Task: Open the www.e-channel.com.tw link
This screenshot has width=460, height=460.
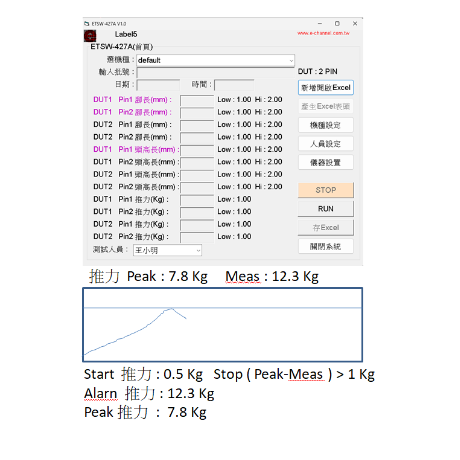Action: tap(323, 33)
